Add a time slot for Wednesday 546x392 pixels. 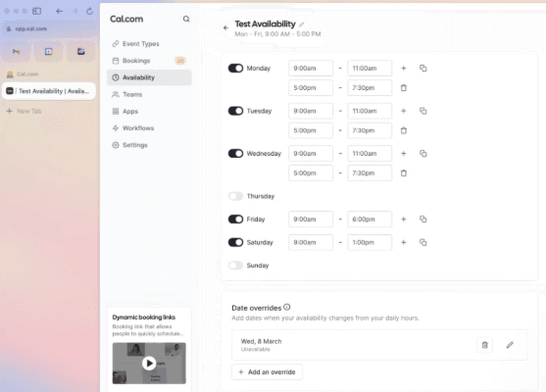point(404,154)
